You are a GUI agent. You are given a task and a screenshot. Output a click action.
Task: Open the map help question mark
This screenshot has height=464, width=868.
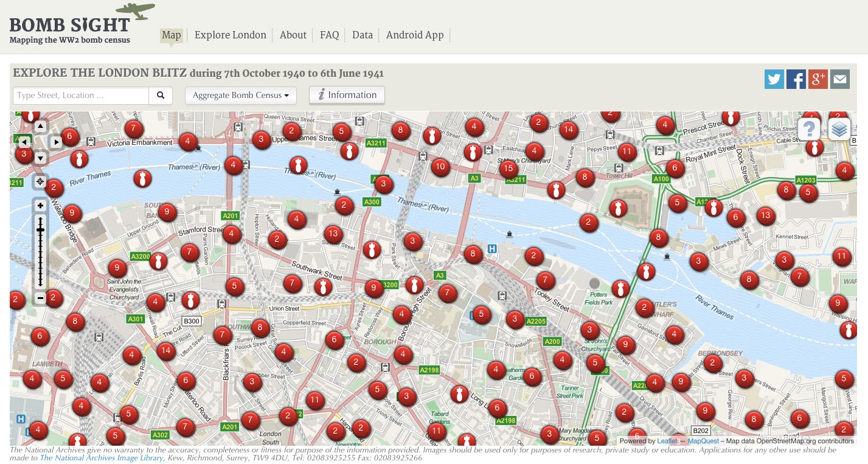point(809,129)
